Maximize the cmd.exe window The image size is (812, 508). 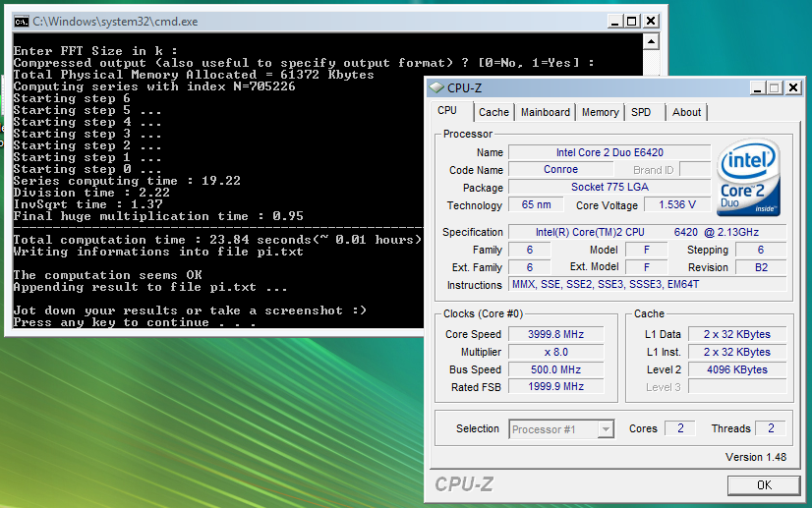click(632, 22)
